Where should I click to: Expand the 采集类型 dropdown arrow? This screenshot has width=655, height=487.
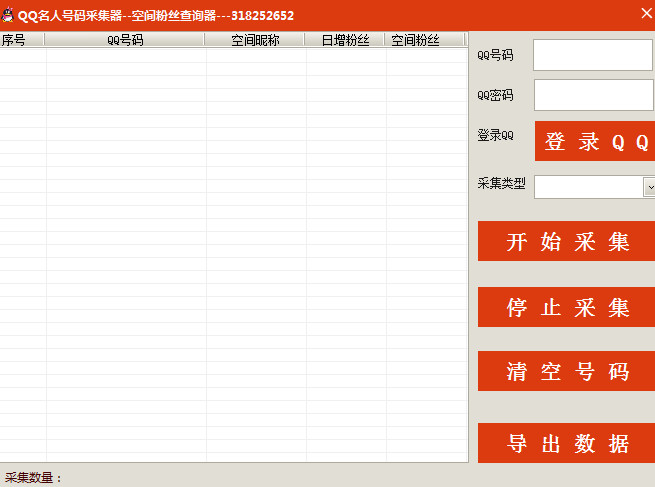pos(649,187)
